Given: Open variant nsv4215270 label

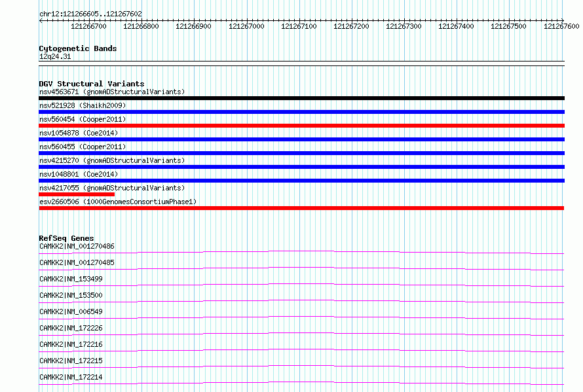Looking at the screenshot, I should point(112,160).
